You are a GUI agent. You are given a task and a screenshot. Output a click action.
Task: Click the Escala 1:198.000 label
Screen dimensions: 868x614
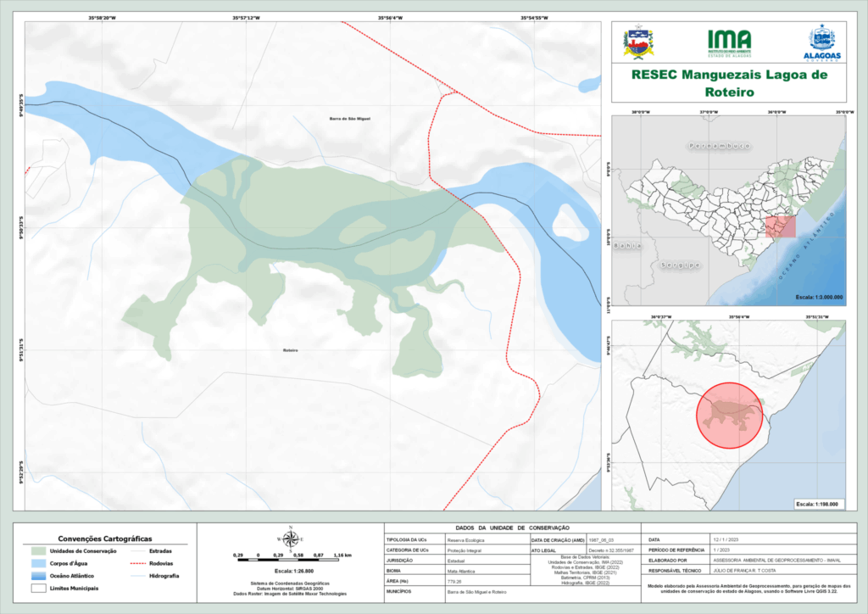[816, 504]
